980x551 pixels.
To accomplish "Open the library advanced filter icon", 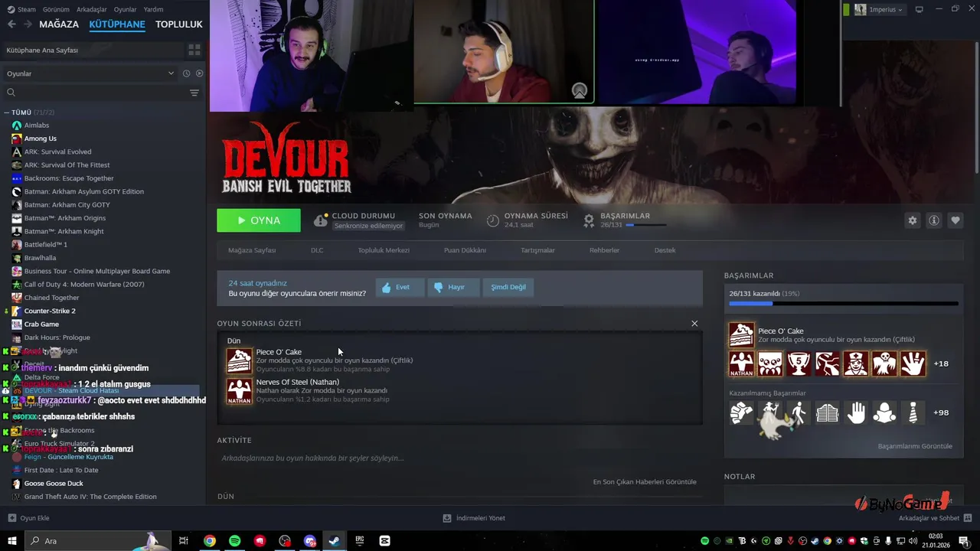I will tap(194, 93).
